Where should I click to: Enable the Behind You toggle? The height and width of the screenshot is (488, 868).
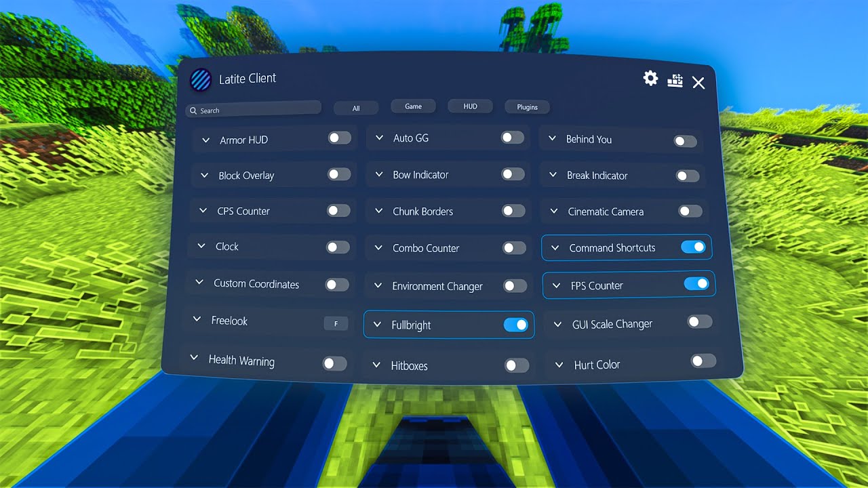pyautogui.click(x=686, y=141)
